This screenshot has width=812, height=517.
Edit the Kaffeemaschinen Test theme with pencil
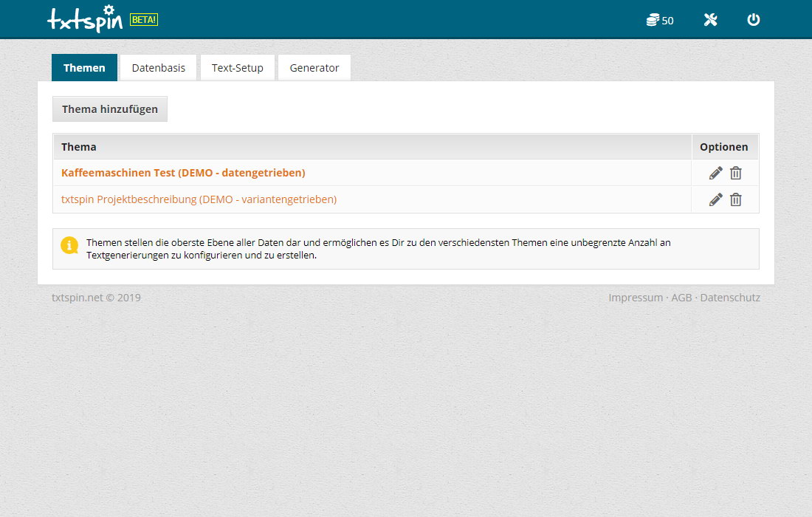(715, 173)
